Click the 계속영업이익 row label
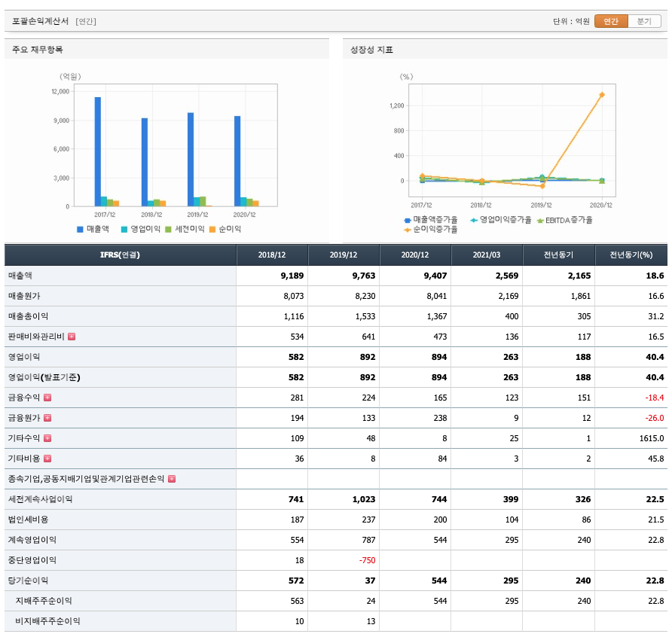The width and height of the screenshot is (672, 640). coord(32,540)
